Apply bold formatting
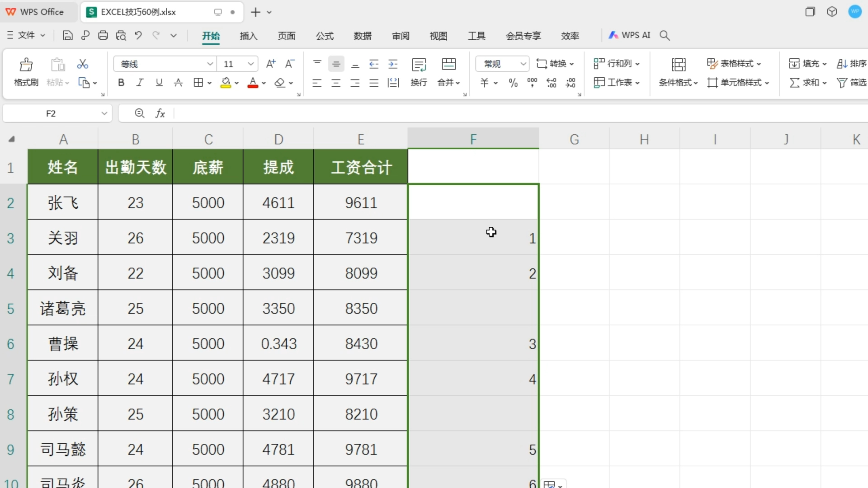 [121, 82]
